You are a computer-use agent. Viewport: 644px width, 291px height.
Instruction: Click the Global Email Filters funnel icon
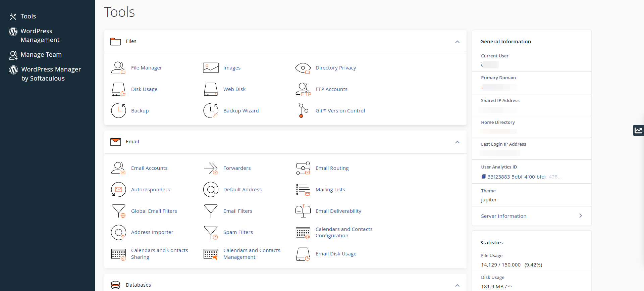(x=118, y=211)
